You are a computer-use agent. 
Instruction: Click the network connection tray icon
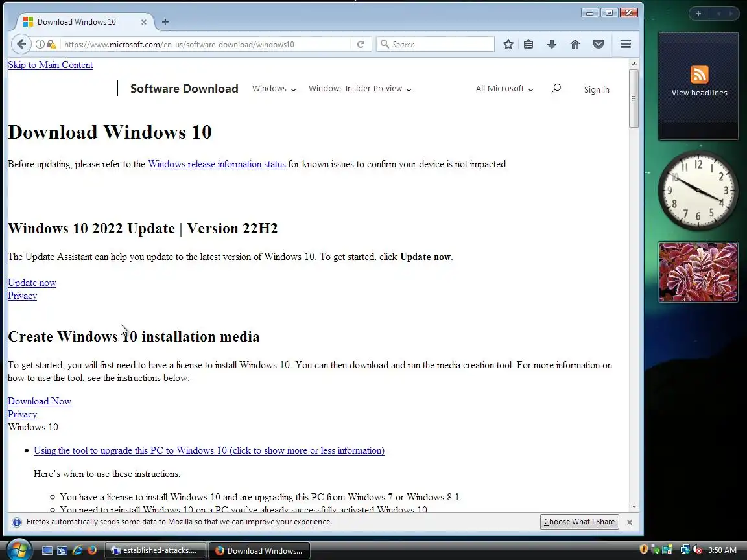(685, 550)
